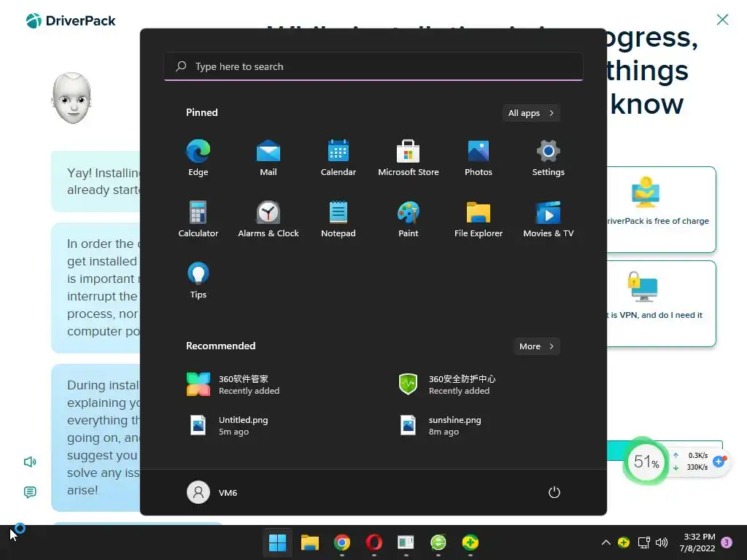Open Settings from pinned apps

[549, 157]
